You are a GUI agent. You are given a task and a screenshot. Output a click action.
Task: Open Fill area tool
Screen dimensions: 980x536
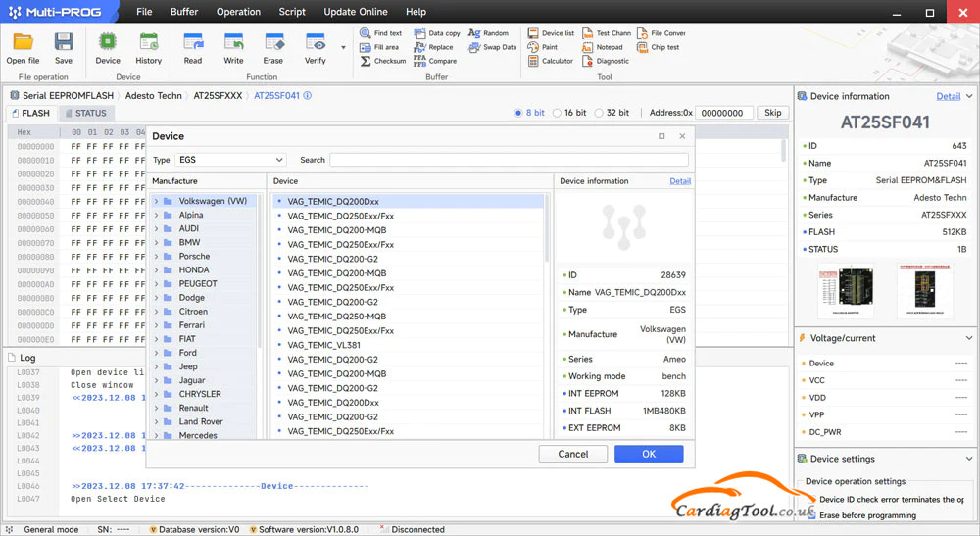[379, 47]
